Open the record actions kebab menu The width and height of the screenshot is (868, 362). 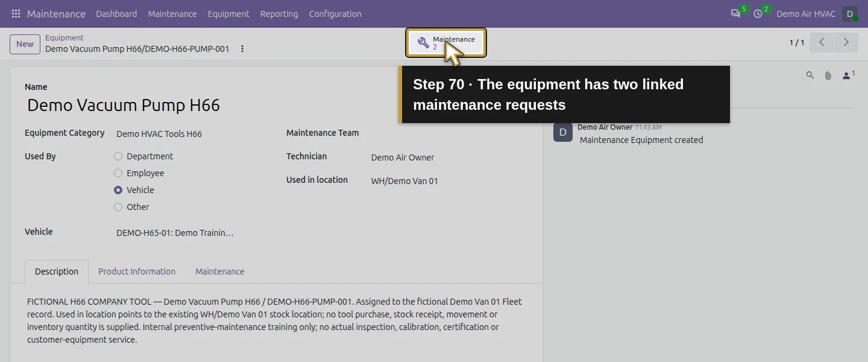(242, 49)
